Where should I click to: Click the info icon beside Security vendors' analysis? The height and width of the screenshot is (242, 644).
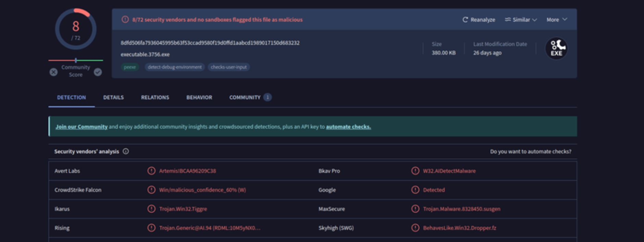[x=126, y=151]
